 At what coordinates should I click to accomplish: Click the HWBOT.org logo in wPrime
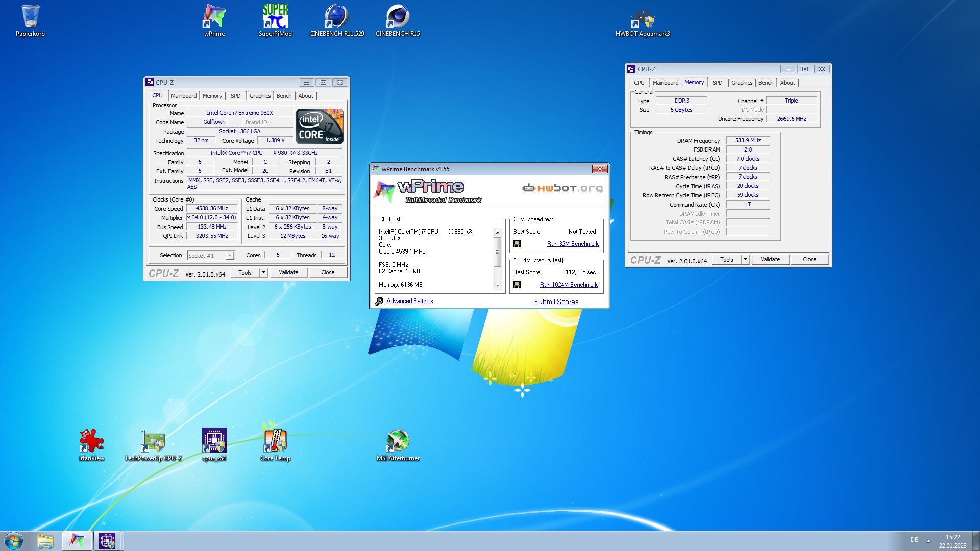point(562,188)
